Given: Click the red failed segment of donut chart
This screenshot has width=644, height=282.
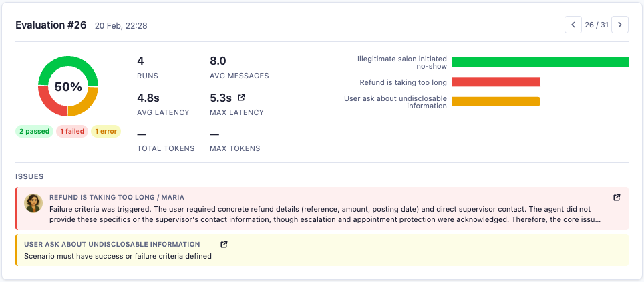Looking at the screenshot, I should (x=48, y=102).
